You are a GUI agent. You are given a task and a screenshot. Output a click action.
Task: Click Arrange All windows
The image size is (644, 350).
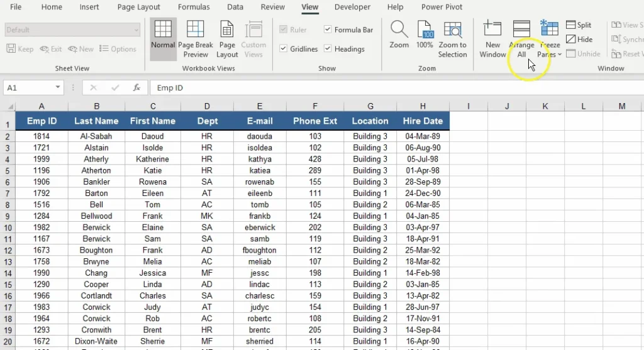pyautogui.click(x=521, y=39)
